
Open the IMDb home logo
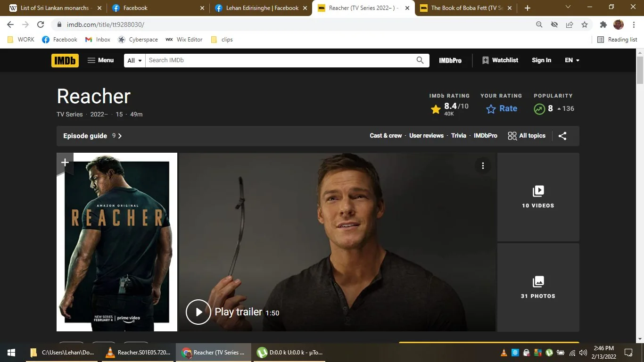tap(65, 60)
